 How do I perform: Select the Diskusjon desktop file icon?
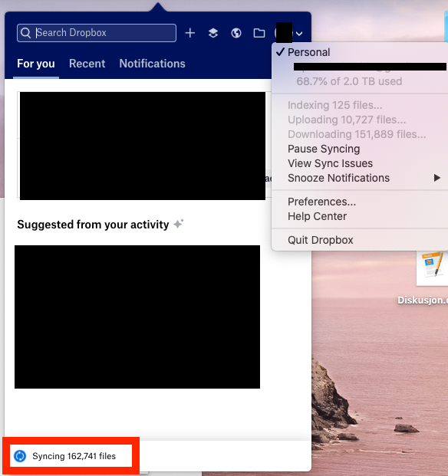(432, 269)
